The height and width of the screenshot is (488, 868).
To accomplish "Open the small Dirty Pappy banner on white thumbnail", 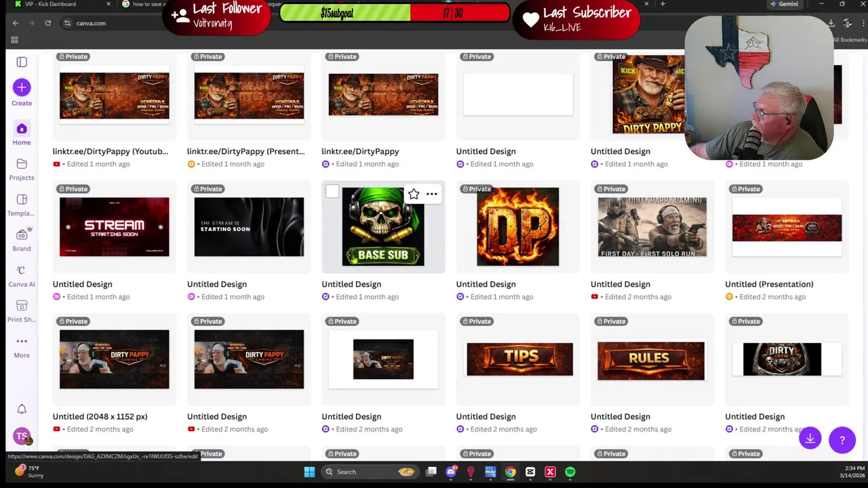I will pos(383,359).
